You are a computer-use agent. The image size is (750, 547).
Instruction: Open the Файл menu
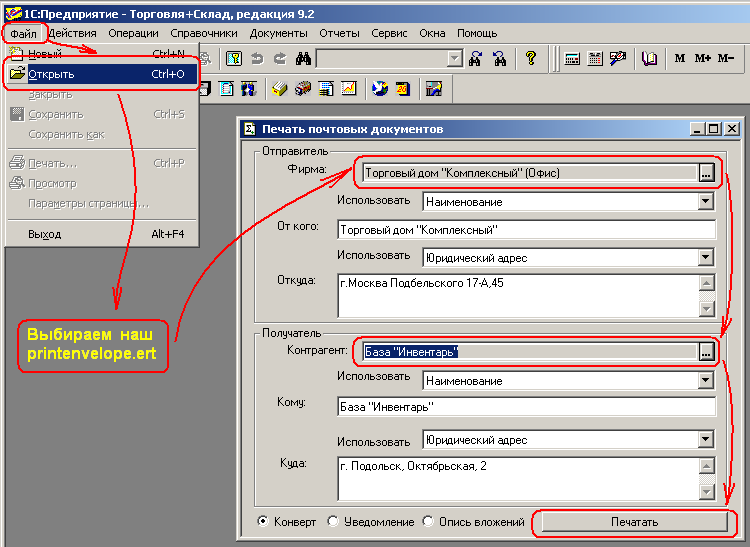click(x=23, y=33)
